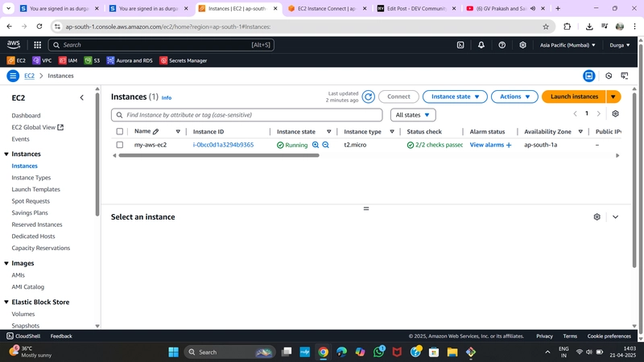Screen dimensions: 644x362
Task: Click the Info link next to Instances
Action: coord(167,98)
